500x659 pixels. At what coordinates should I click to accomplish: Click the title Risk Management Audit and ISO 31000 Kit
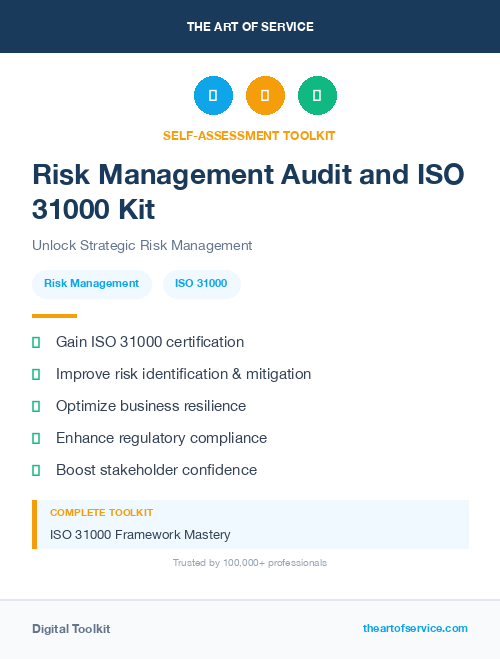pos(248,191)
